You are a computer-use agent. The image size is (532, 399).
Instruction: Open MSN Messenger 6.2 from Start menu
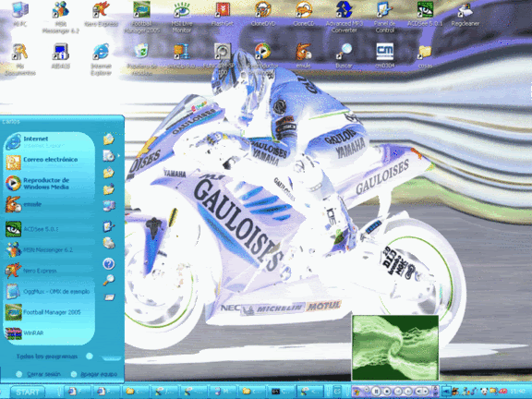49,250
